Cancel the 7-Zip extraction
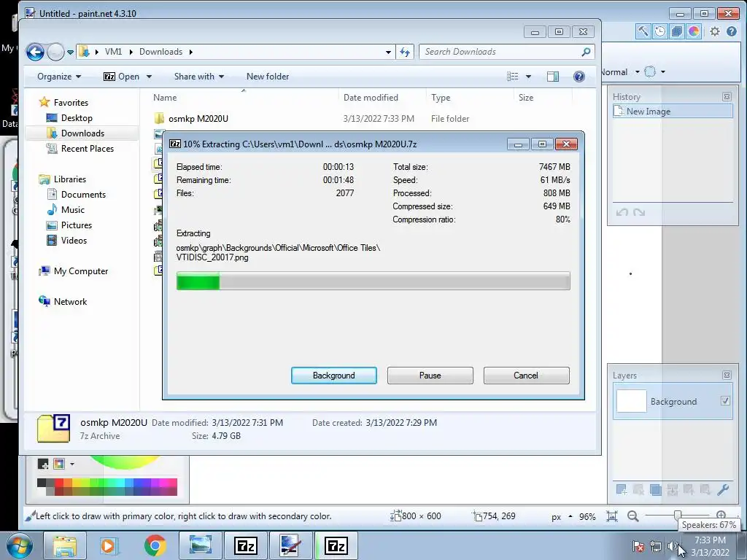747x560 pixels. pos(526,376)
